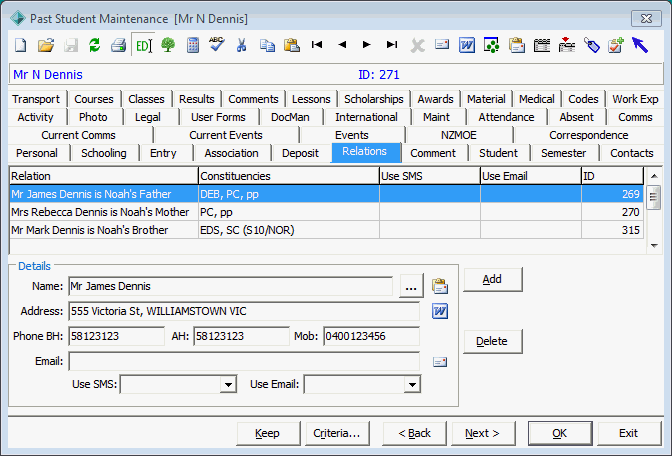Click the < Back button
This screenshot has width=672, height=456.
coord(414,433)
